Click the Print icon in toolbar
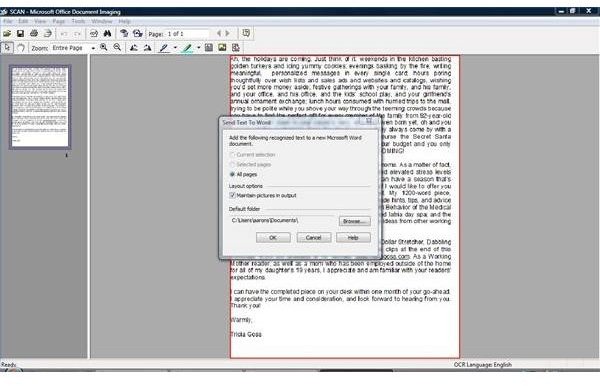Viewport: 600px width, 386px height. coord(34,34)
